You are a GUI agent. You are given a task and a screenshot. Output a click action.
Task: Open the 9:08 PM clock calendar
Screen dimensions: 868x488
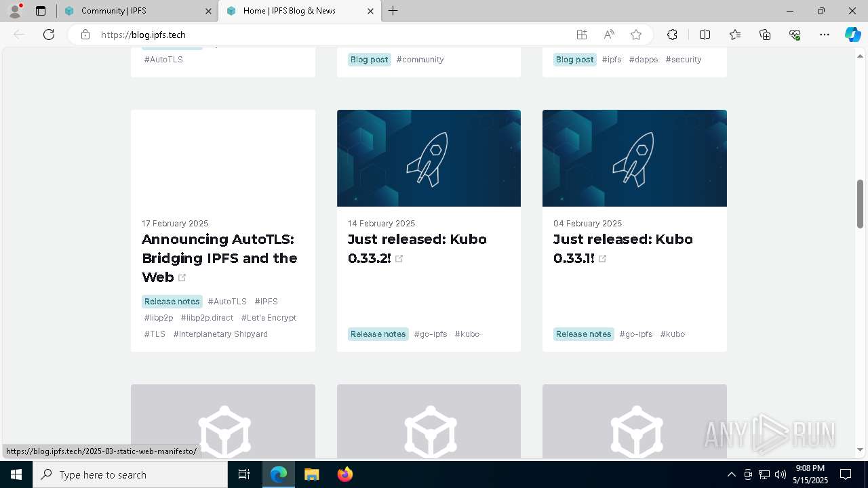(810, 474)
